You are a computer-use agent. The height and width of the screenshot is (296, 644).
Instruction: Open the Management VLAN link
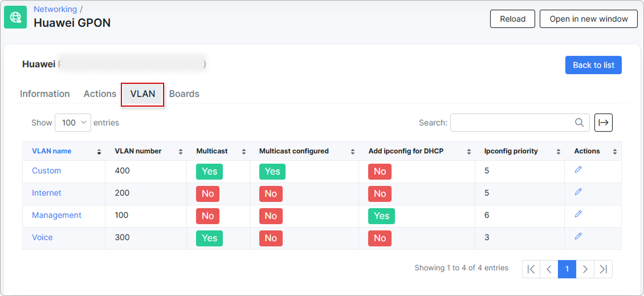tap(56, 215)
